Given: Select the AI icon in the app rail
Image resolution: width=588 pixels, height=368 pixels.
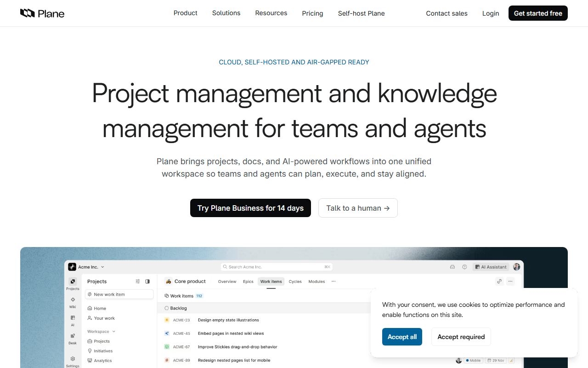Looking at the screenshot, I should click(x=73, y=317).
